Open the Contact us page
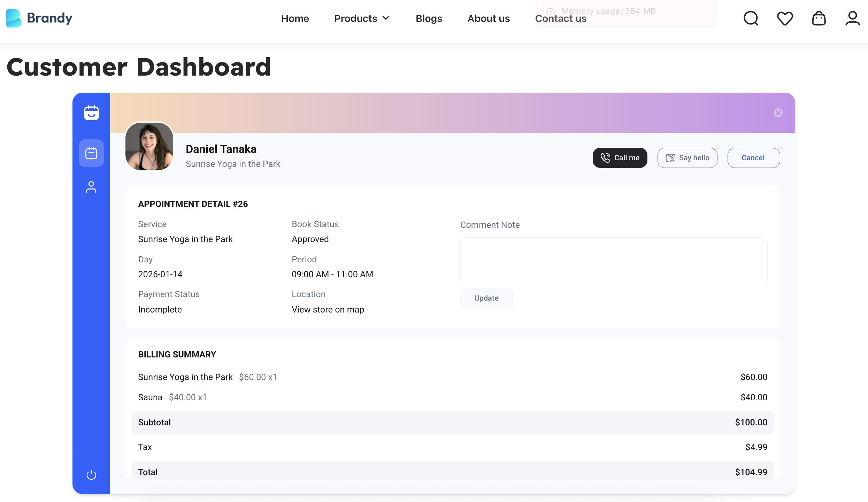The width and height of the screenshot is (868, 502). point(561,18)
